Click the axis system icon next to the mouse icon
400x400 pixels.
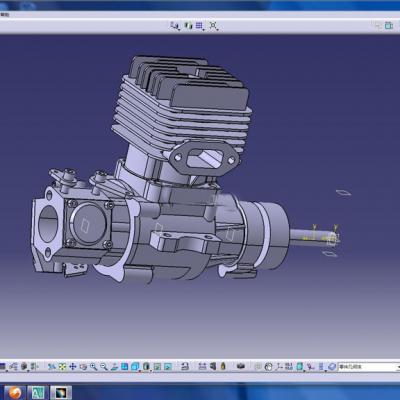click(x=279, y=367)
